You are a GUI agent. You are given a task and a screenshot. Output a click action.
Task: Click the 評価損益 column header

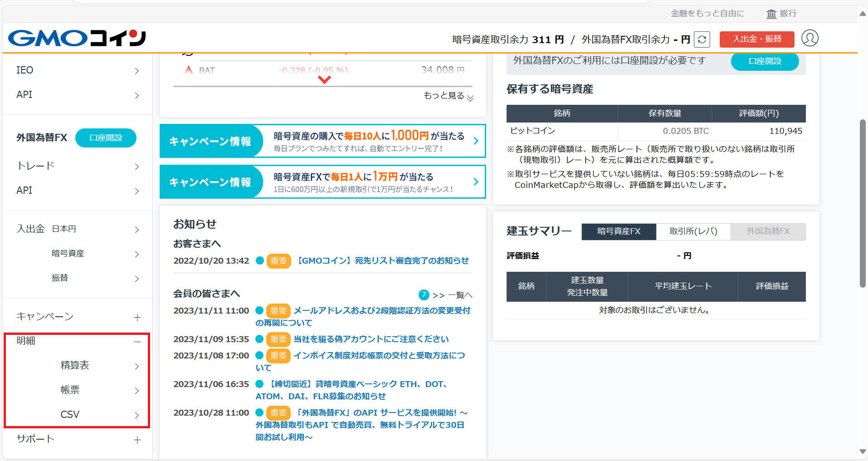click(772, 286)
